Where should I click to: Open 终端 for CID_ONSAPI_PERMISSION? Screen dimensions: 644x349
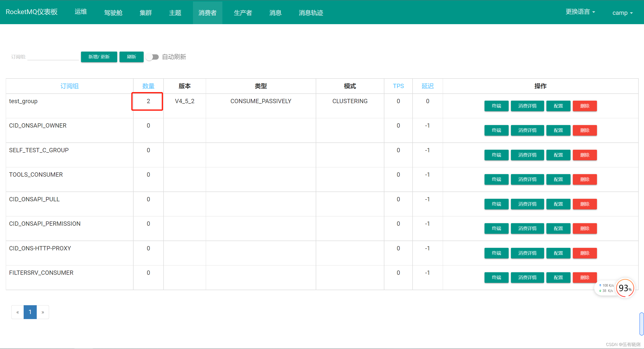coord(496,228)
